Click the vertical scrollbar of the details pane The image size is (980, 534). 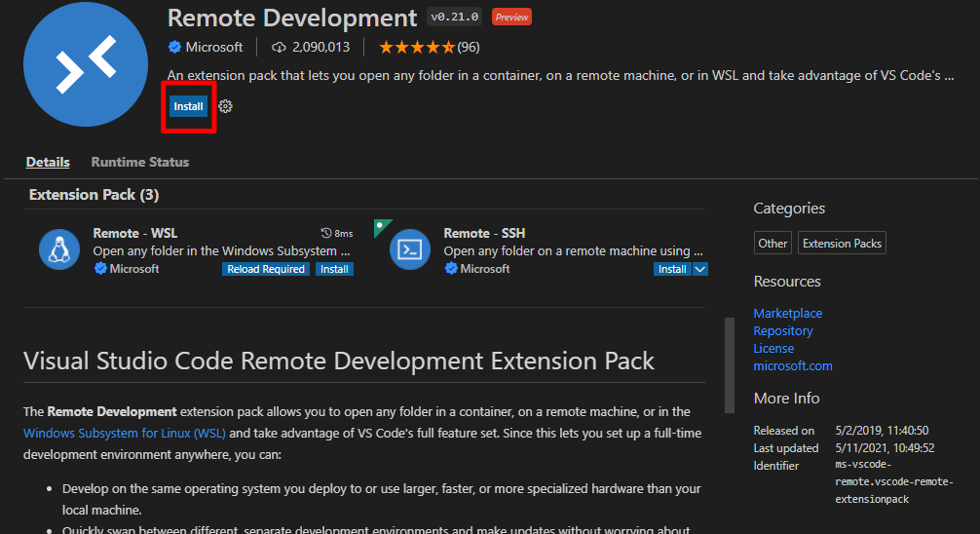[730, 365]
